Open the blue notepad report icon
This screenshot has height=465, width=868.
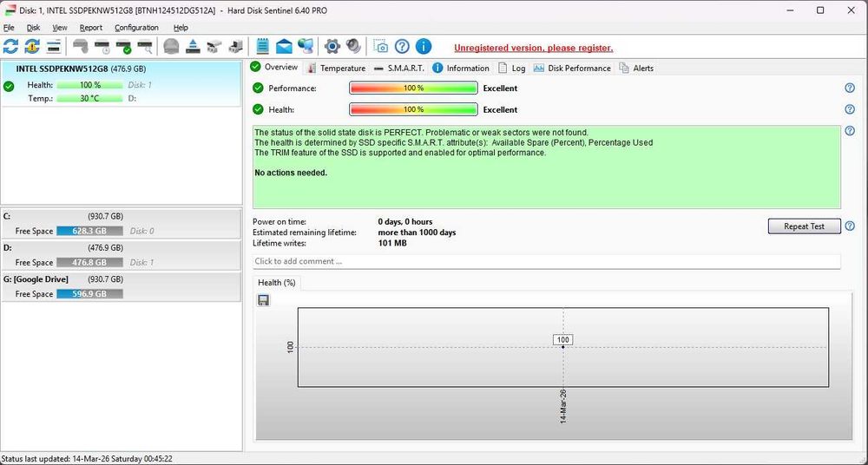point(263,47)
